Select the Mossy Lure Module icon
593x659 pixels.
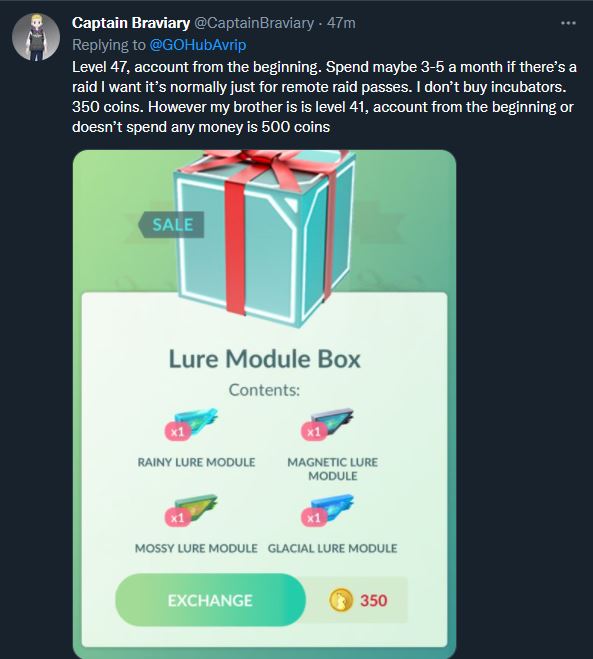point(196,508)
